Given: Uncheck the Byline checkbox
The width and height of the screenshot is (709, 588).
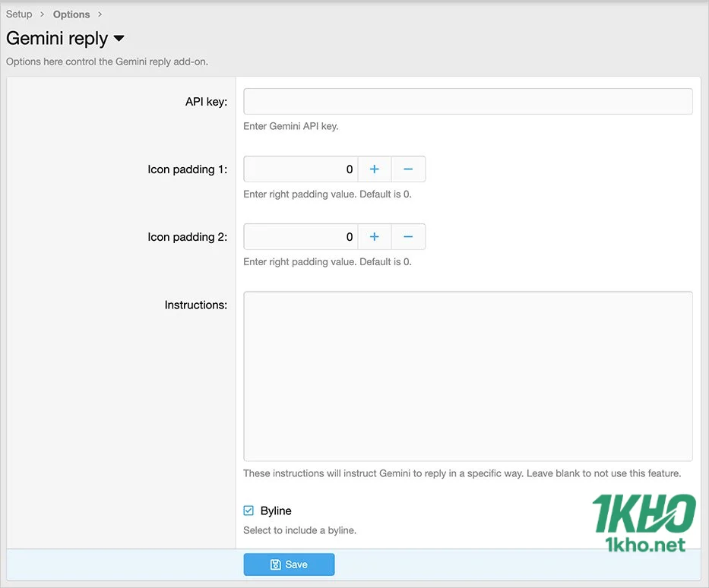Looking at the screenshot, I should click(248, 510).
